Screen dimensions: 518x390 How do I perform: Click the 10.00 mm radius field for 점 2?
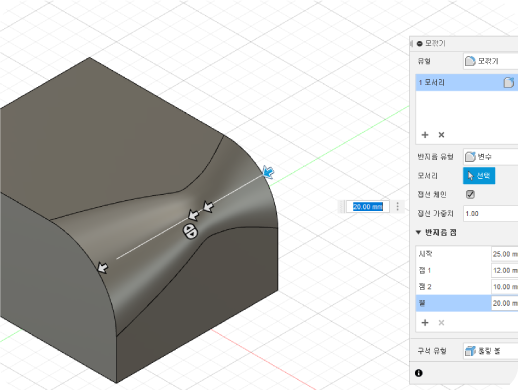click(x=505, y=287)
